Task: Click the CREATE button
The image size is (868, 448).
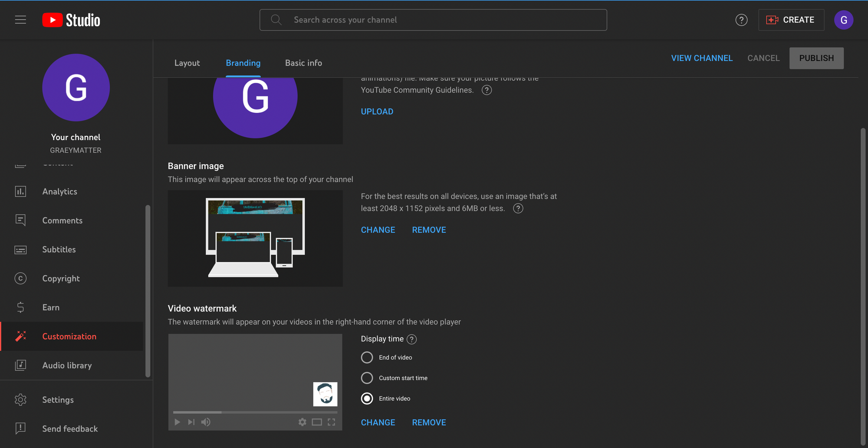Action: coord(791,20)
